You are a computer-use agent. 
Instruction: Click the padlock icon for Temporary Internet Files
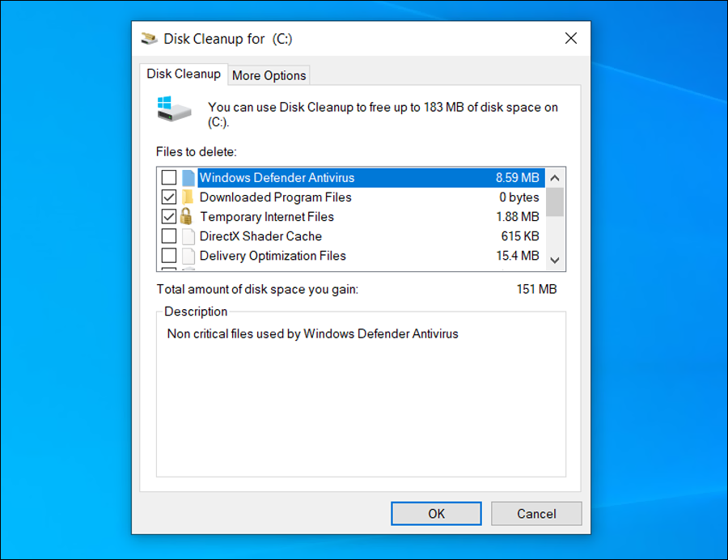coord(187,216)
